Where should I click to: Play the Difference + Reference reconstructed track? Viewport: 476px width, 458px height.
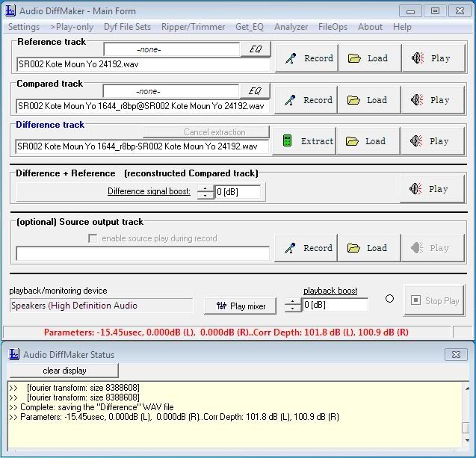432,189
